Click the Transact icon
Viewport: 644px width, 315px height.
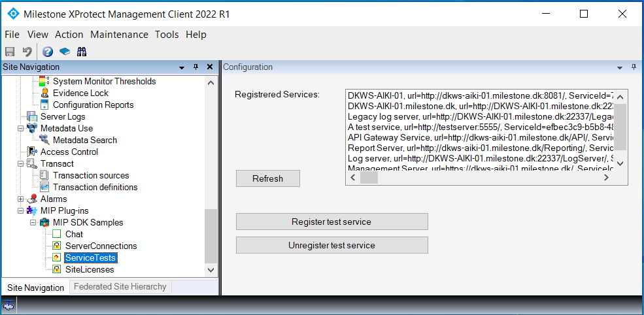(32, 163)
